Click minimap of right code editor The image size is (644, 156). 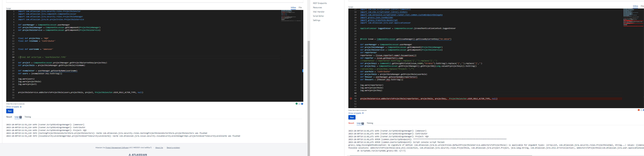(x=633, y=17)
